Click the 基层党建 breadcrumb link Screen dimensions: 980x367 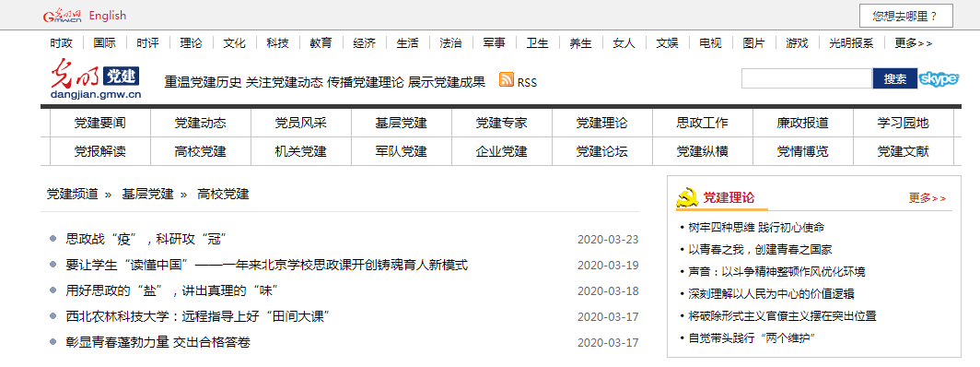(147, 195)
